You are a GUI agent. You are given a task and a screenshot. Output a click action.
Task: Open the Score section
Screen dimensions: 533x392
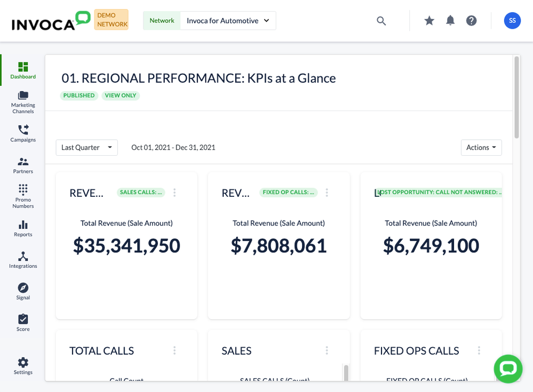(x=23, y=323)
